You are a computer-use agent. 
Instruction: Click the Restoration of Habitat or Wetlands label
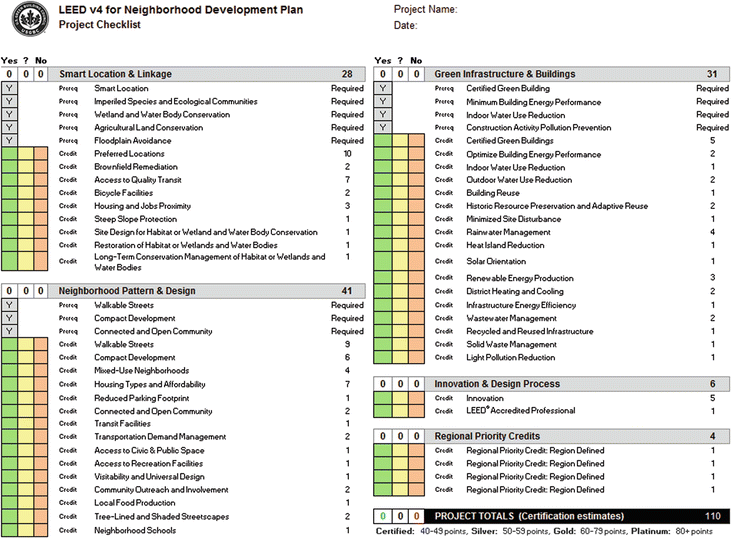click(186, 245)
